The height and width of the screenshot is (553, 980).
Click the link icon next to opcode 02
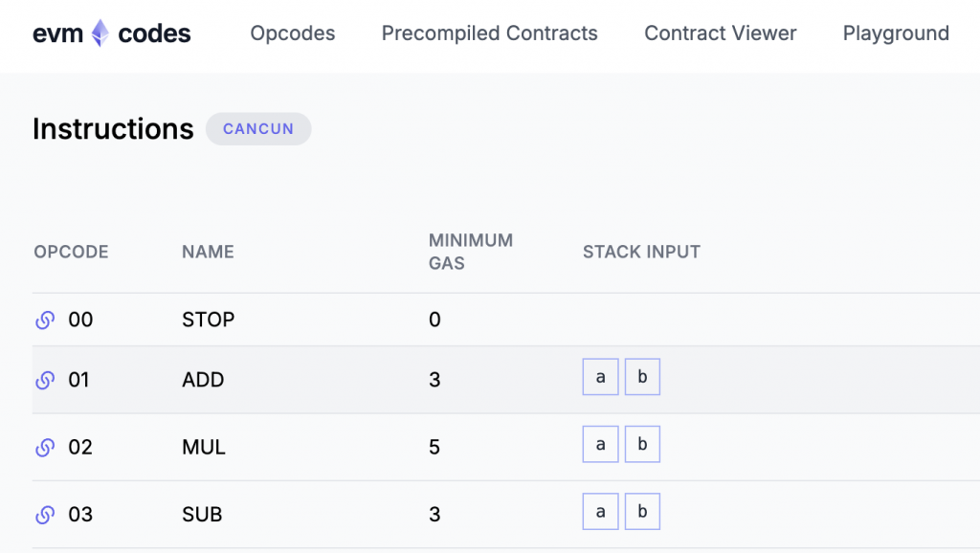click(x=44, y=448)
